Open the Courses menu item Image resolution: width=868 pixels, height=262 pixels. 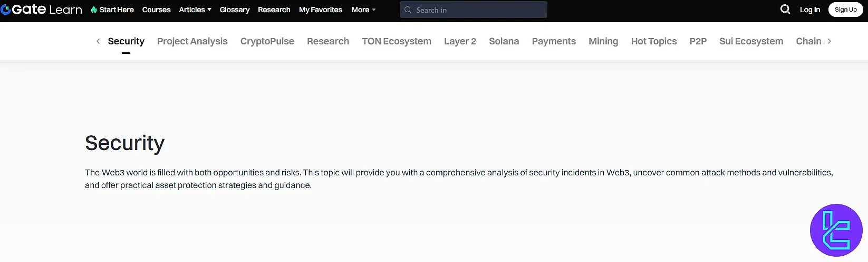[156, 10]
